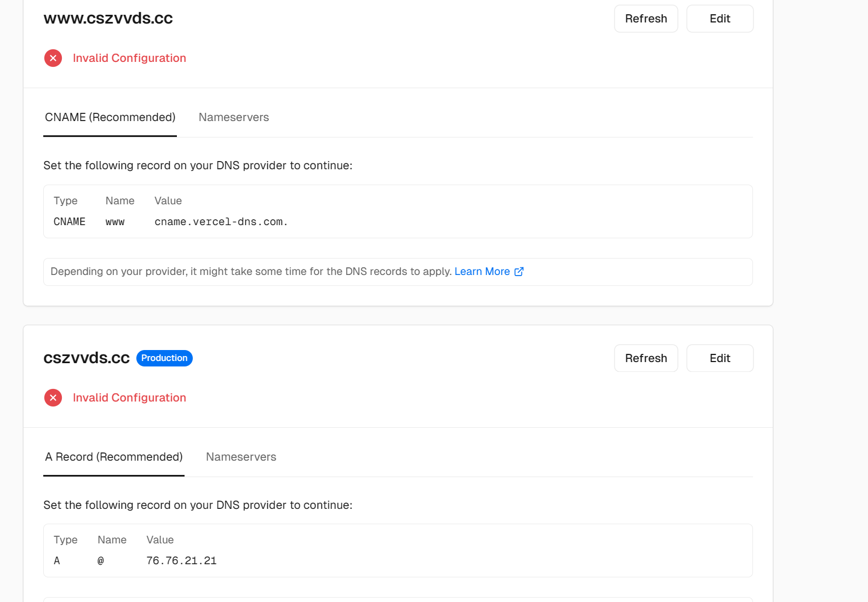Select the CNAME (Recommended) tab

tap(110, 117)
